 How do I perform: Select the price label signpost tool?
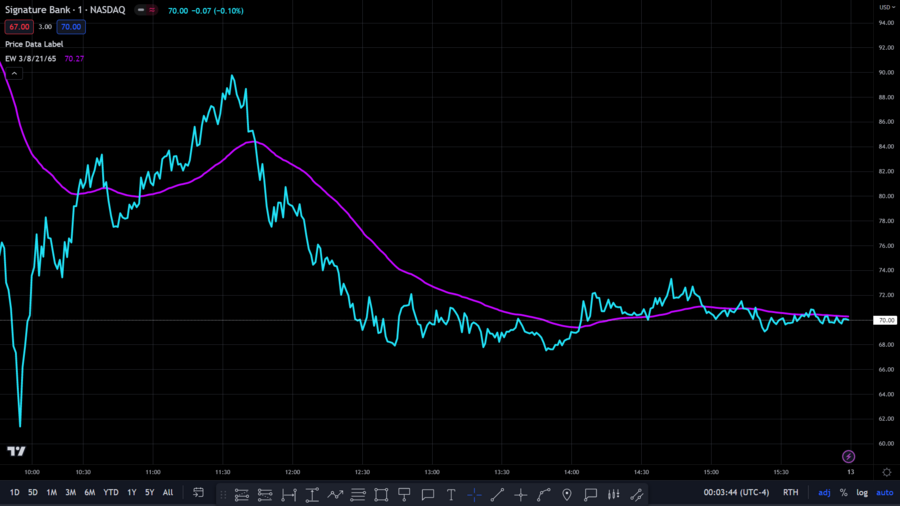click(404, 495)
